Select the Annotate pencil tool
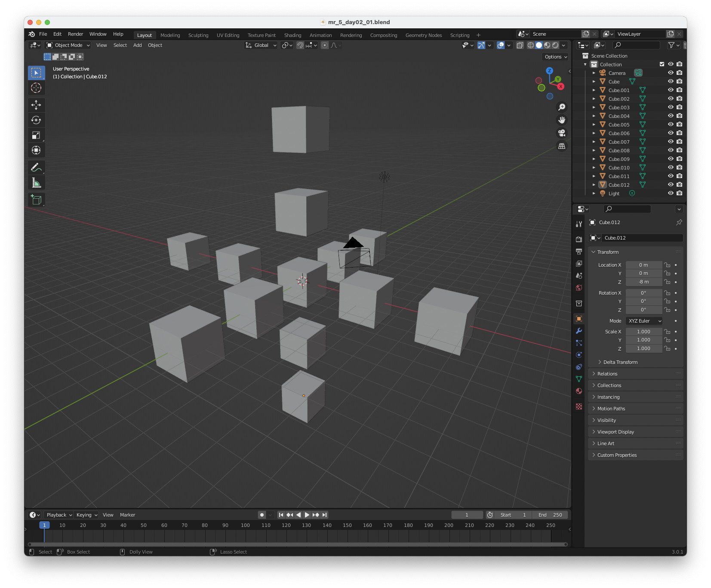Viewport: 711px width, 588px height. tap(36, 167)
